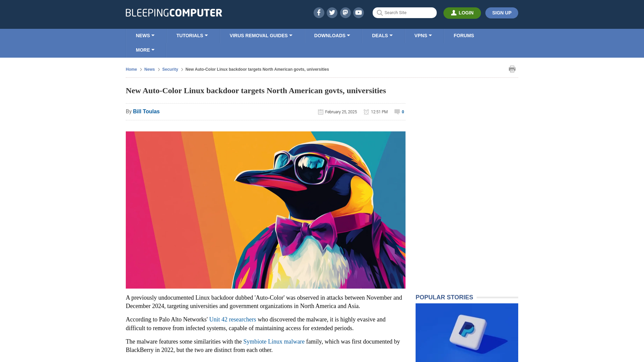Select the FORUMS menu item
The image size is (644, 362).
point(464,35)
